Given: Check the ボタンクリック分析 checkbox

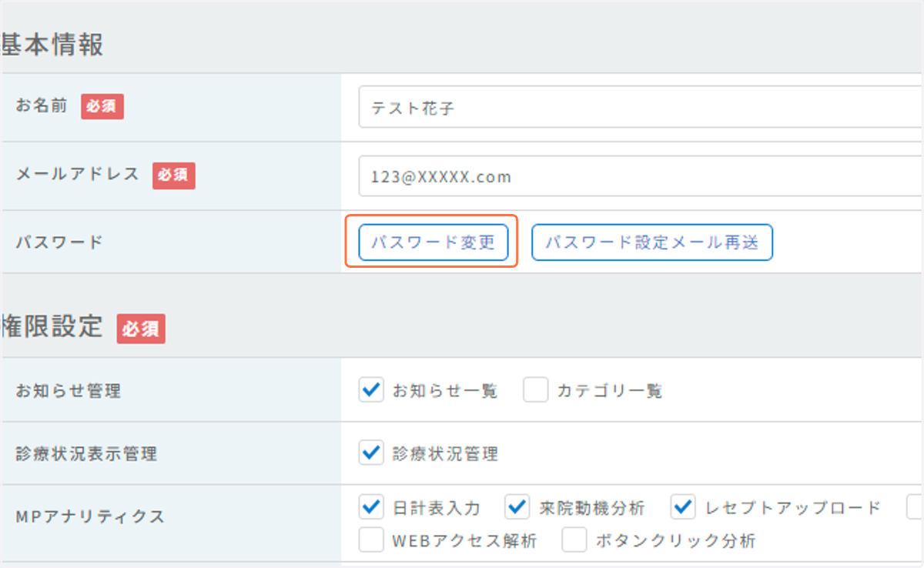Looking at the screenshot, I should 574,540.
